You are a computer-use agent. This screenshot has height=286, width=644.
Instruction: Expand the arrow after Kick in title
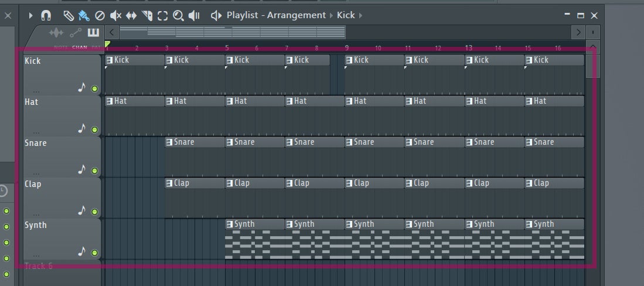[x=360, y=16]
